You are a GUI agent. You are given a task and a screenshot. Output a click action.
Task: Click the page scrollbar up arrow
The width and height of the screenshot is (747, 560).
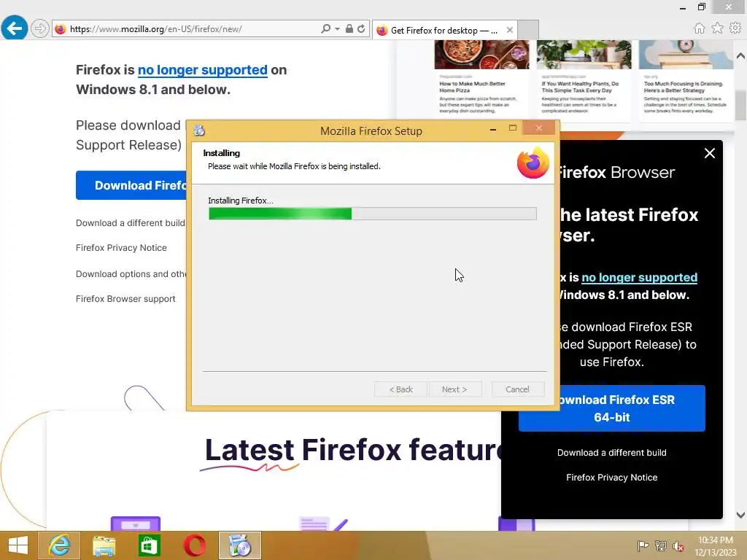pyautogui.click(x=740, y=55)
